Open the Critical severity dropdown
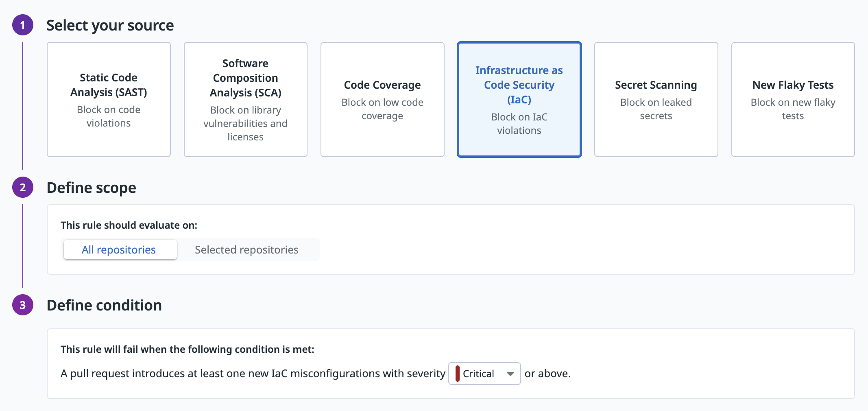Image resolution: width=868 pixels, height=411 pixels. click(x=484, y=374)
